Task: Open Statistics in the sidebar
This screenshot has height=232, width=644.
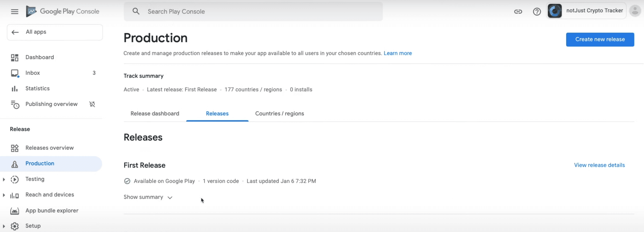Action: click(x=38, y=88)
